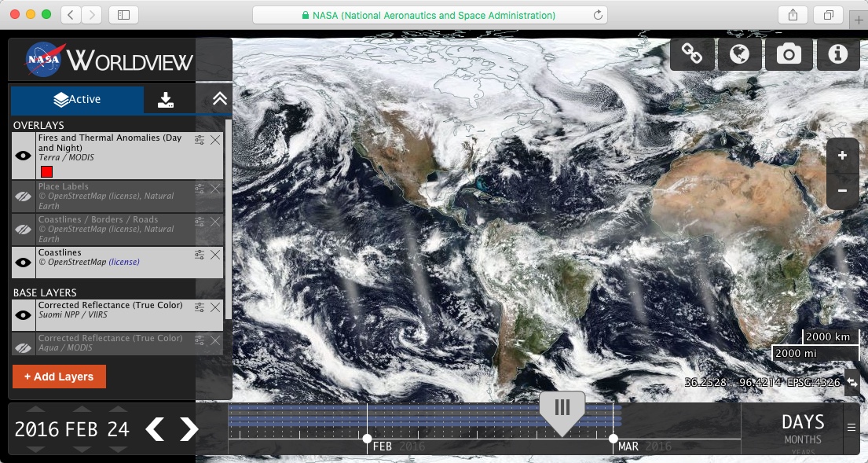868x463 pixels.
Task: Open the information icon menu
Action: [838, 54]
